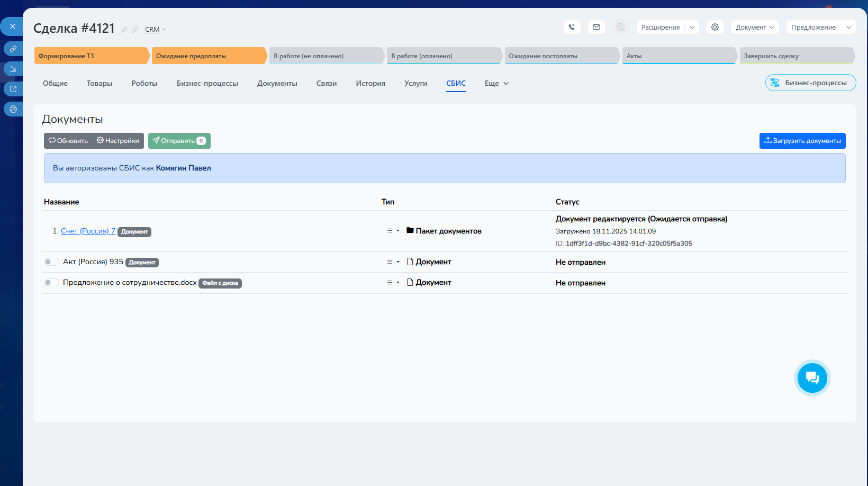868x486 pixels.
Task: Click Не отправлен status in Акт row
Action: 581,262
